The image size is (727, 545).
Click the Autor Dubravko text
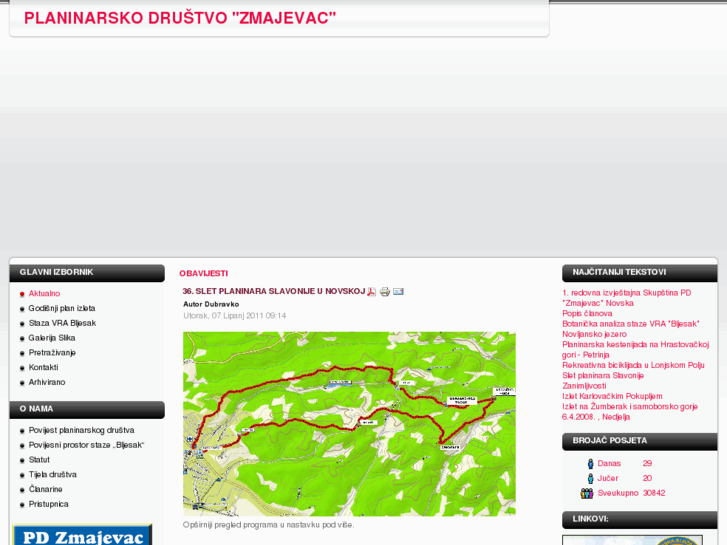coord(211,304)
